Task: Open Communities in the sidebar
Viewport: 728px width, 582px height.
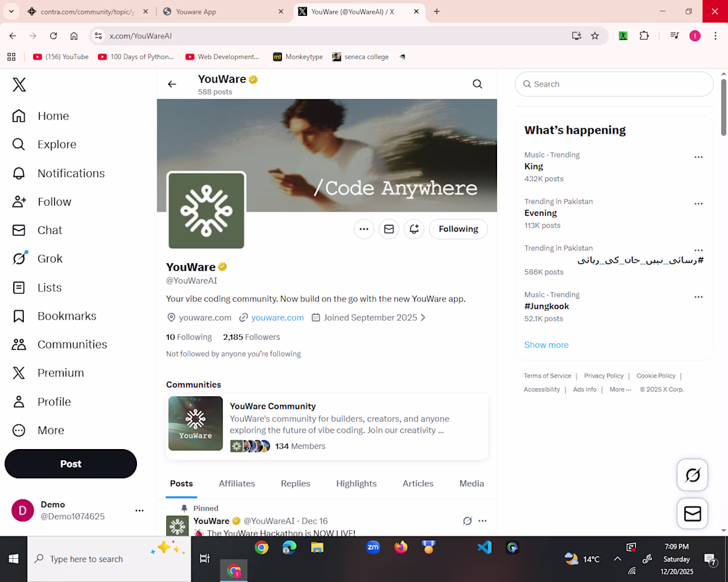Action: click(x=60, y=345)
